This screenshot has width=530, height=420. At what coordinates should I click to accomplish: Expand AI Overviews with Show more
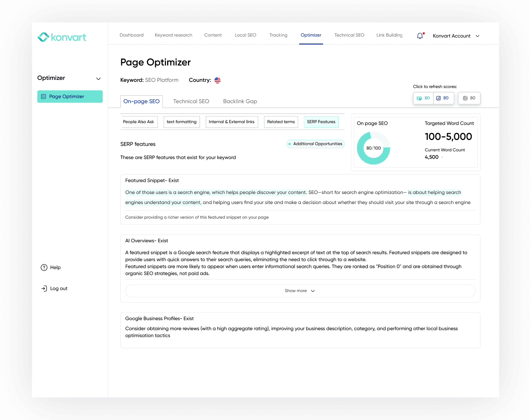coord(300,291)
